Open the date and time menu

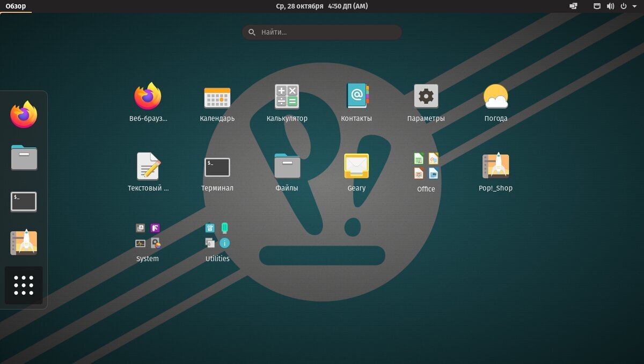(322, 6)
